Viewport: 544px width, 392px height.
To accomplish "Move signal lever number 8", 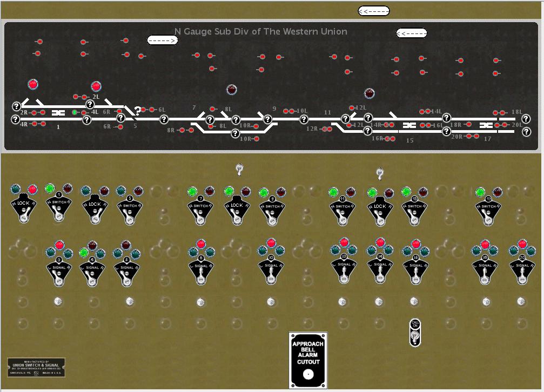I will (x=201, y=270).
